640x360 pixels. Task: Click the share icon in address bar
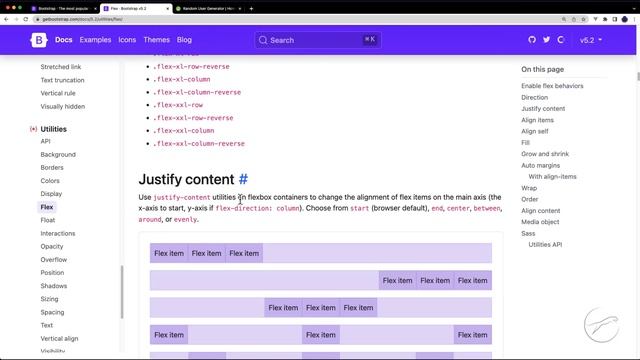573,19
